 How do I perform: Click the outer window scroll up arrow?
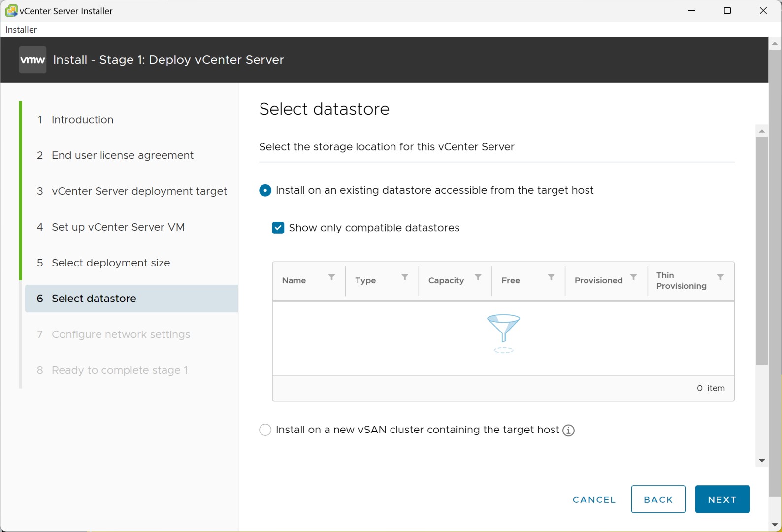775,43
